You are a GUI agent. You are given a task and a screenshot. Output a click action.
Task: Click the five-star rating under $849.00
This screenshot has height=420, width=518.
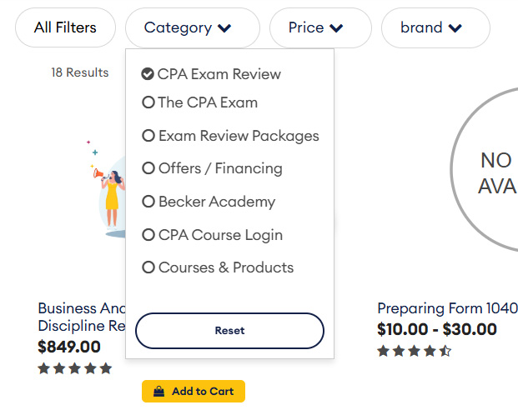point(74,368)
